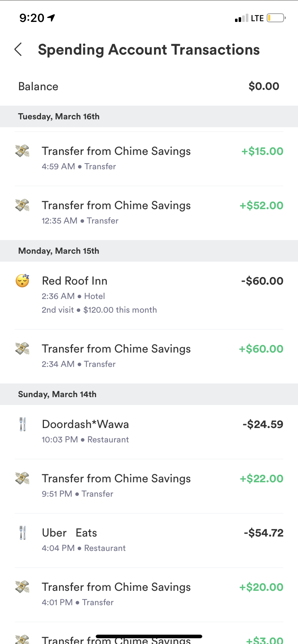Tap money icon beside +$15.00 transfer
Image resolution: width=298 pixels, height=644 pixels.
pyautogui.click(x=22, y=151)
